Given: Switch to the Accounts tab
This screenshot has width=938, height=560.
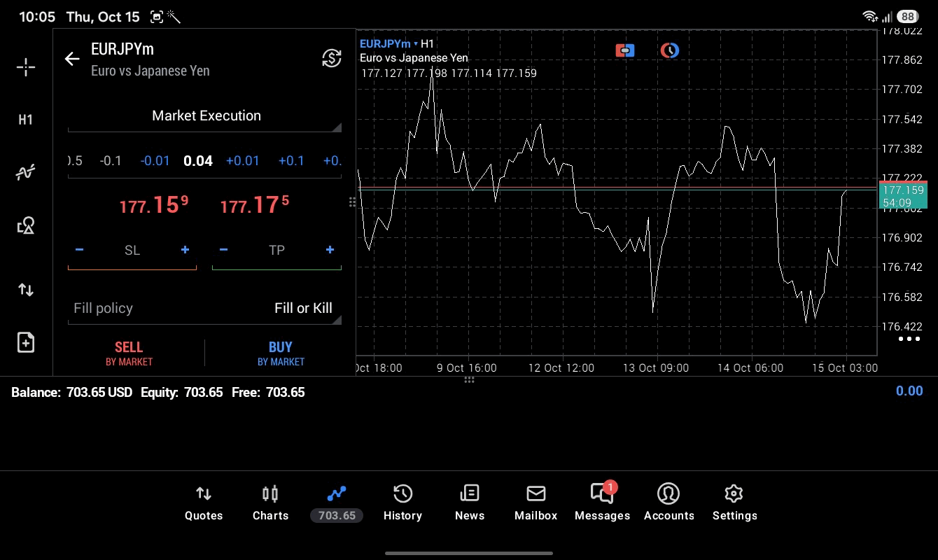Looking at the screenshot, I should click(x=668, y=503).
